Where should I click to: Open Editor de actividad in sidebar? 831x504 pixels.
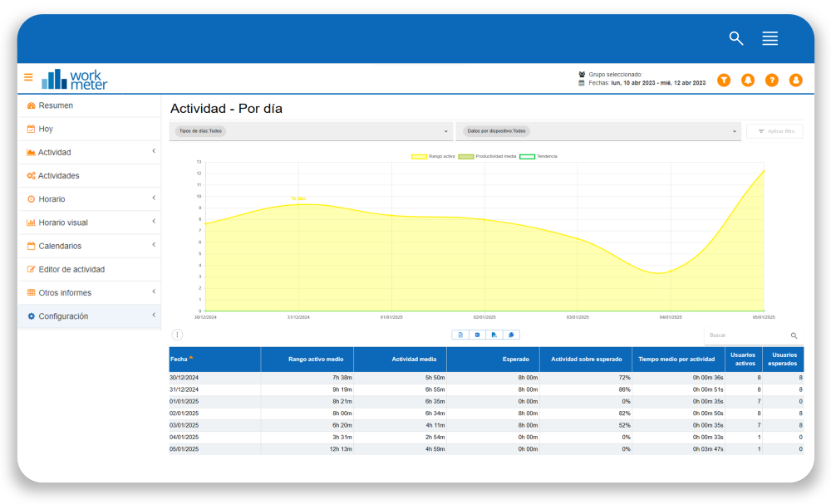71,269
